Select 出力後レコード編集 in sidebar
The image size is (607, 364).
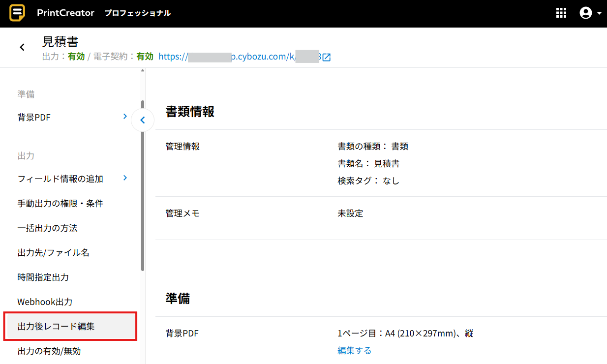[x=56, y=327]
